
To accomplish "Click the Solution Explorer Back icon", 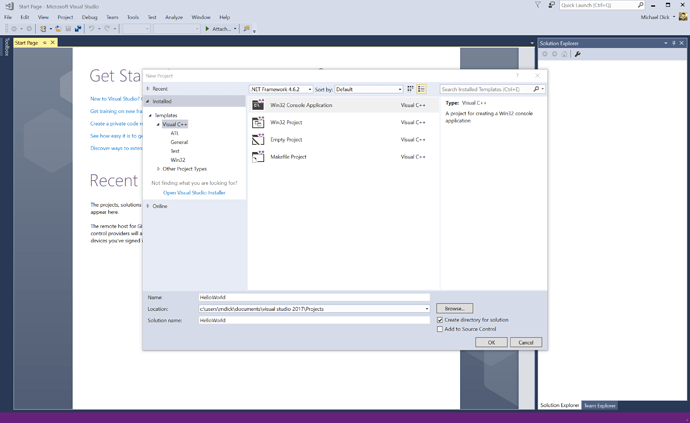I will pos(545,54).
